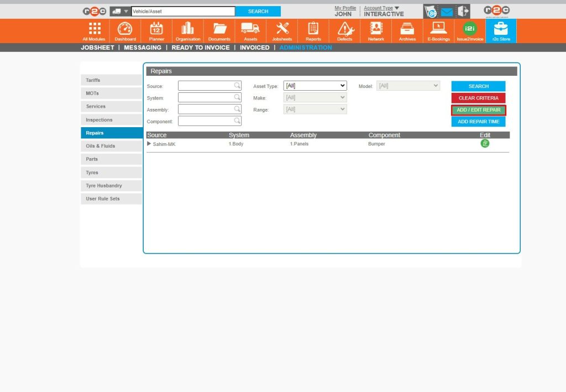
Task: Select Tyres in the sidebar
Action: [112, 173]
